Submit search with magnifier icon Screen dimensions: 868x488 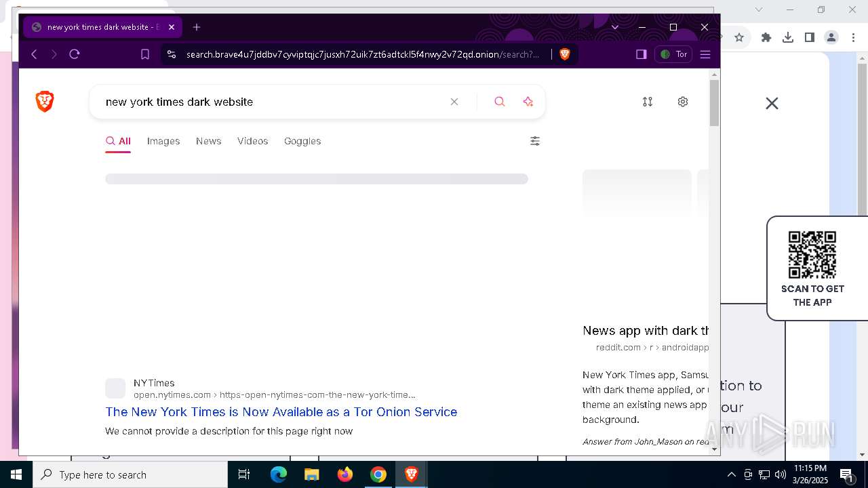coord(500,102)
